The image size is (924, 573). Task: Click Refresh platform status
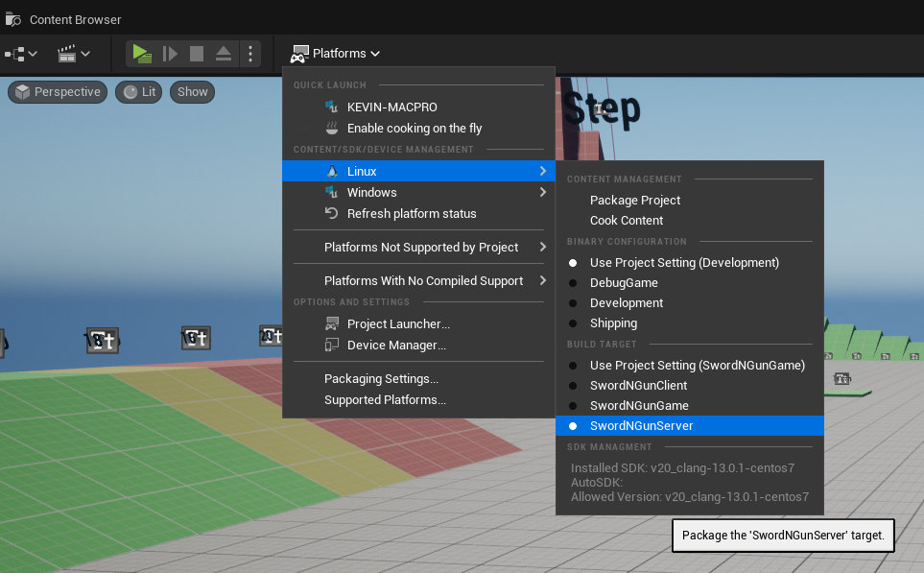[x=418, y=213]
